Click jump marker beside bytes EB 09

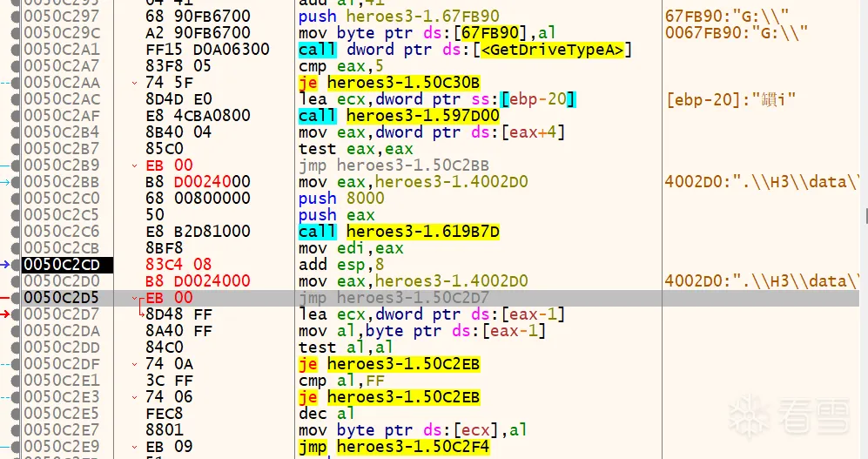pyautogui.click(x=135, y=447)
